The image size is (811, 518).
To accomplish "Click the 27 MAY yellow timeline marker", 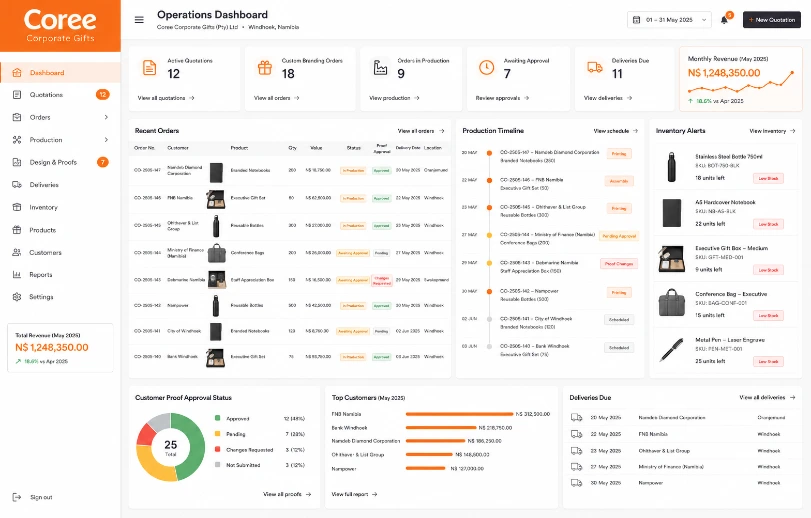I will (x=489, y=235).
